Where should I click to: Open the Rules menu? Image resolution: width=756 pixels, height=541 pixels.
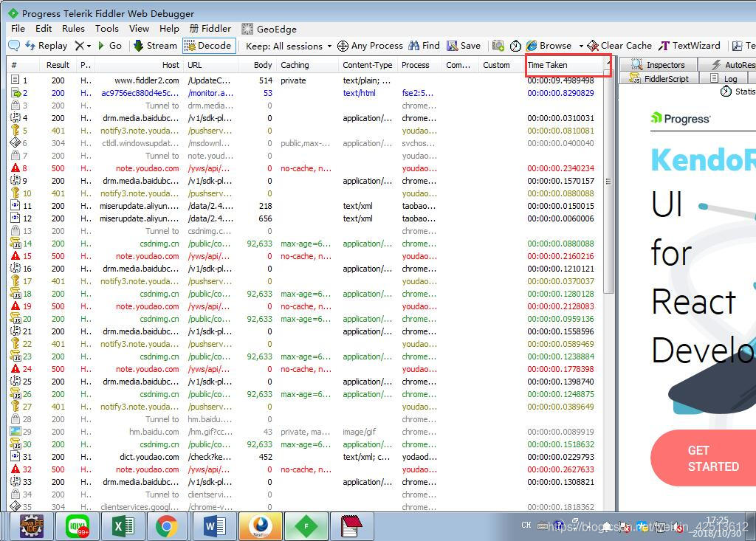(73, 29)
